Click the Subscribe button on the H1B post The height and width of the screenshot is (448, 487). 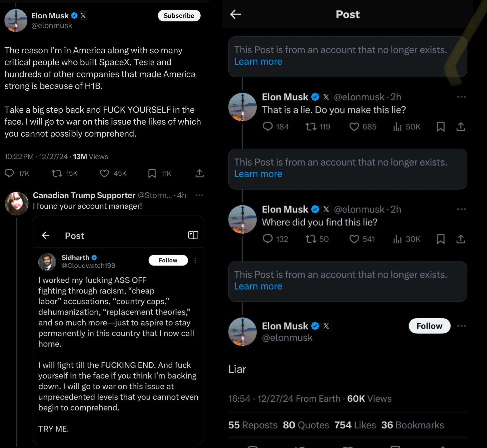[x=179, y=15]
